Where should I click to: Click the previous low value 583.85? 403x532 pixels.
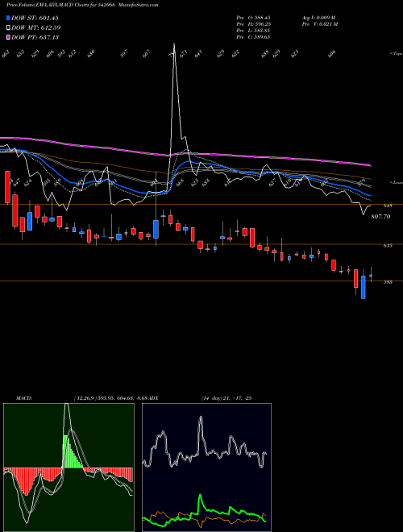point(260,31)
